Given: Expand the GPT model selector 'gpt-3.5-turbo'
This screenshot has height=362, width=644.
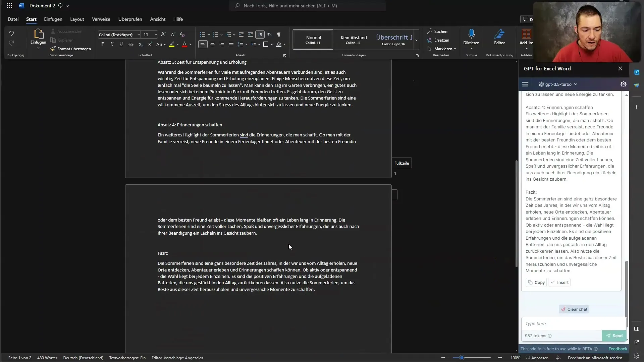Looking at the screenshot, I should [x=558, y=84].
